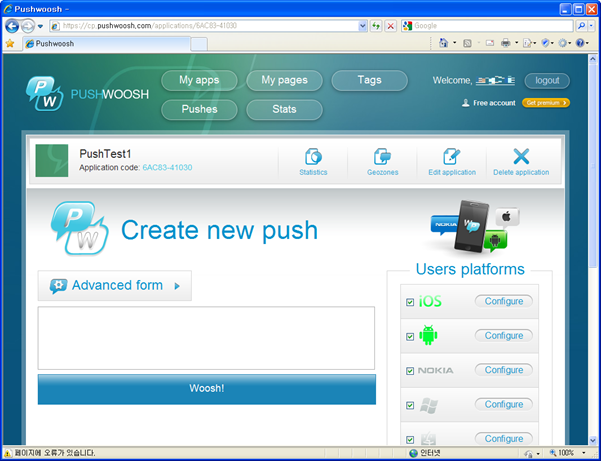The image size is (601, 461).
Task: Click the RSS feeds toolbar icon
Action: click(x=467, y=43)
